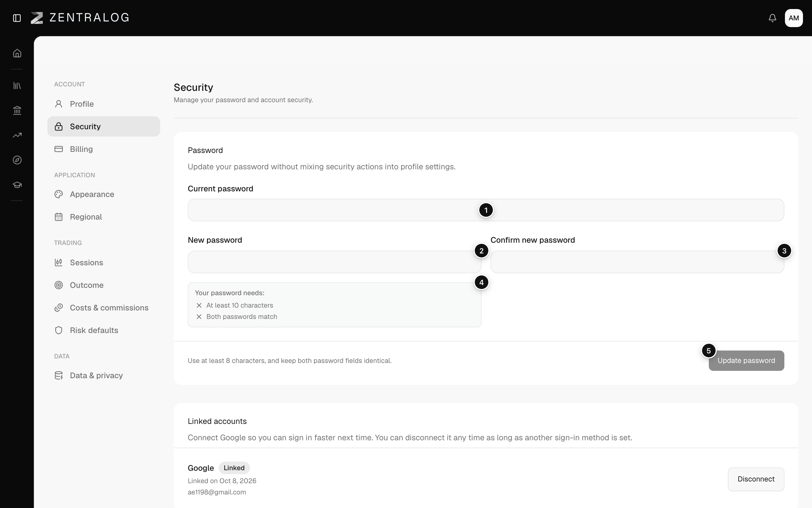Viewport: 812px width, 508px height.
Task: Open the graduation cap icon in left rail
Action: point(17,185)
